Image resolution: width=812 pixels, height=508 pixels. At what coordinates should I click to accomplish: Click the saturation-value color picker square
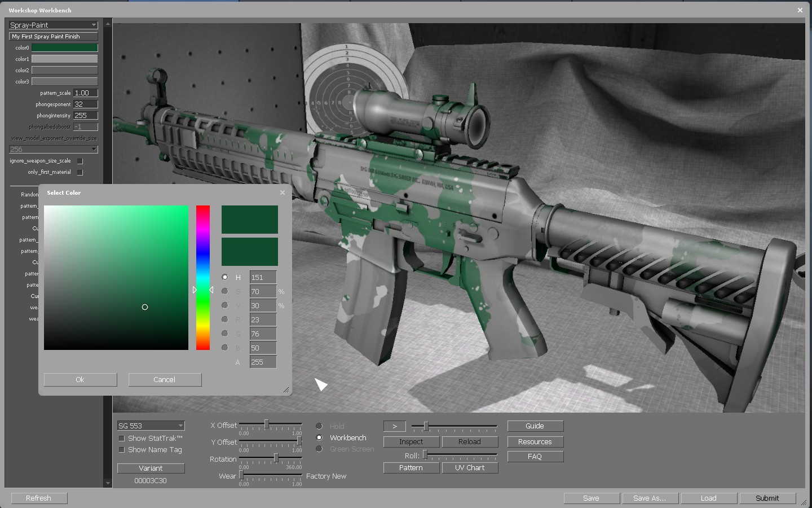[x=116, y=278]
